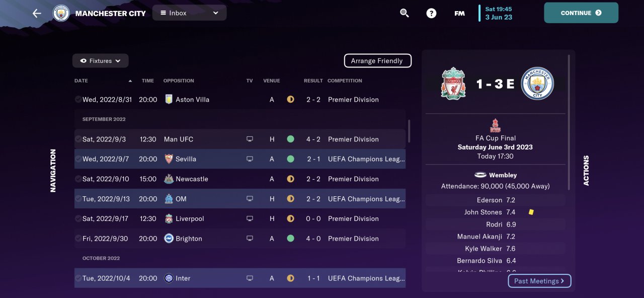This screenshot has width=644, height=298.
Task: Open the Actions side tab
Action: 586,170
